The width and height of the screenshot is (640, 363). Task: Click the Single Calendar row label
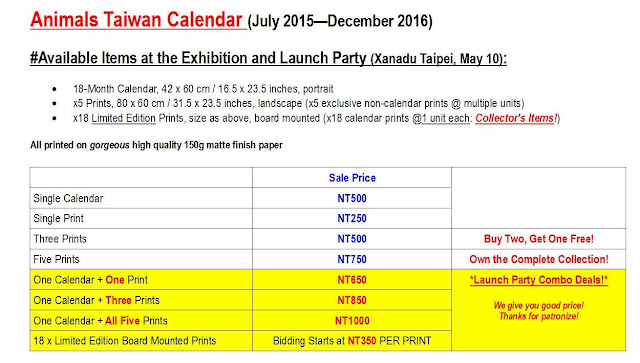68,198
